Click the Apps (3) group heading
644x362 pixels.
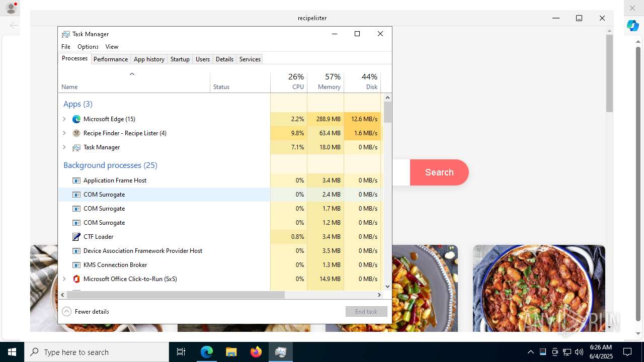(78, 104)
